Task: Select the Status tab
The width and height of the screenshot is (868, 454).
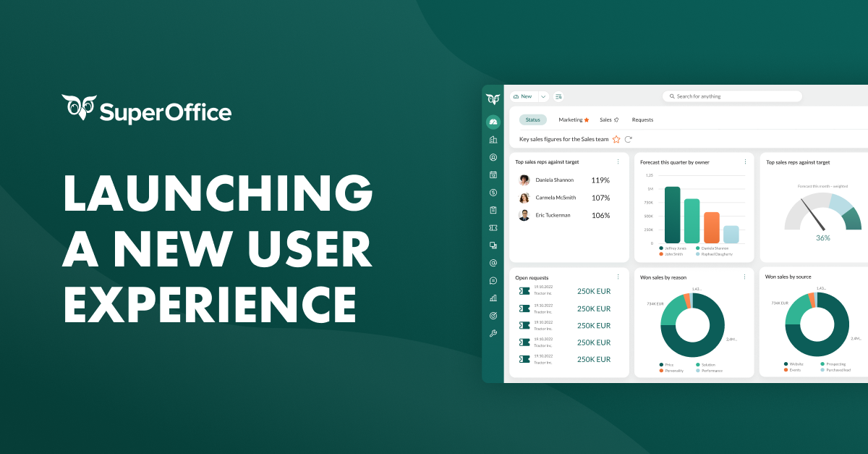Action: point(533,119)
